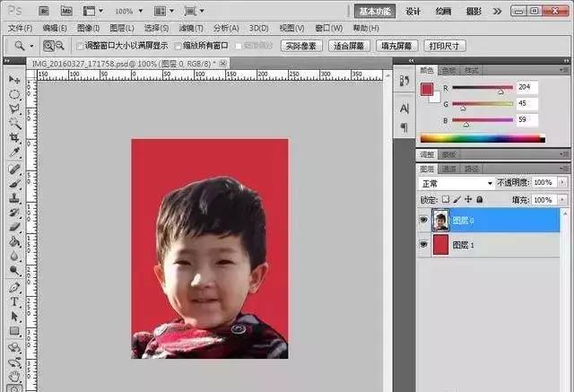This screenshot has height=392, width=574.
Task: Click the R channel slider
Action: pos(483,88)
